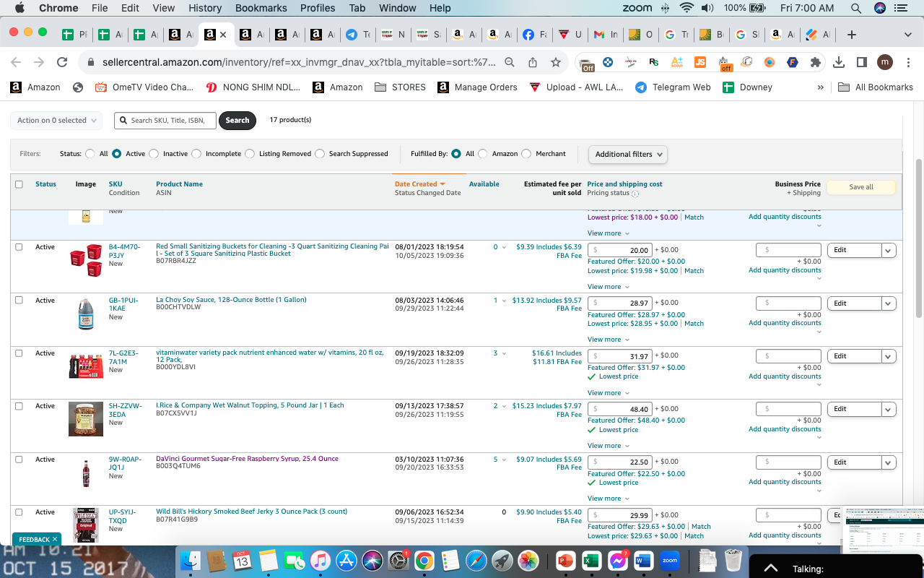The image size is (924, 578).
Task: Launch PowerPoint from the Dock
Action: tap(566, 561)
